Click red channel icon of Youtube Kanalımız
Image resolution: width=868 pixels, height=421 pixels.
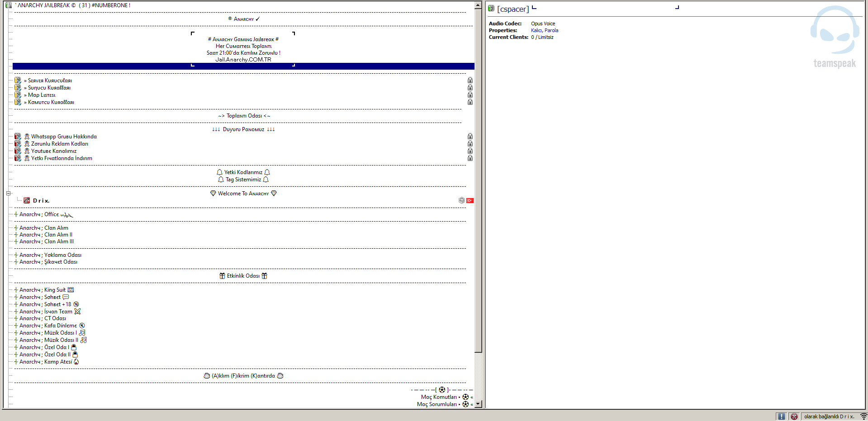(18, 151)
